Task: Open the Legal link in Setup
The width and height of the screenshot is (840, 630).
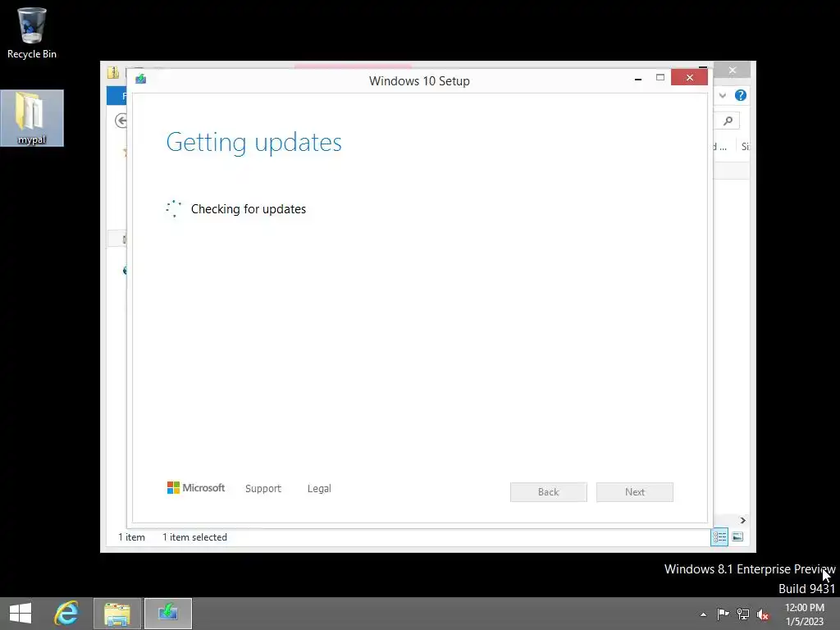Action: (x=319, y=489)
